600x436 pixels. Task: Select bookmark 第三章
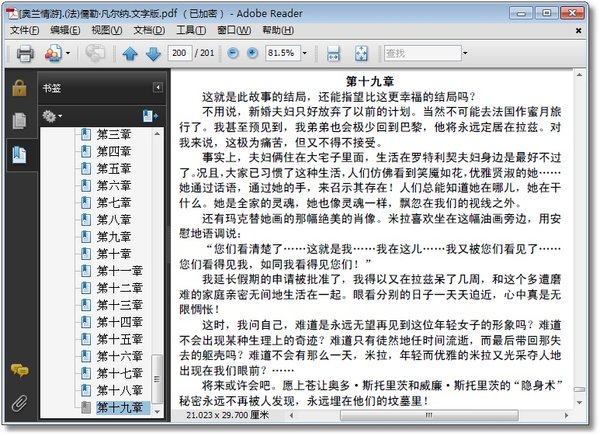(x=114, y=134)
